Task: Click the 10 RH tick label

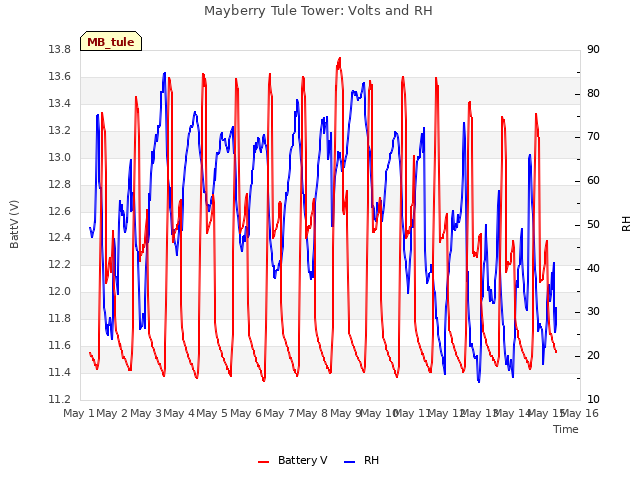Action: click(593, 399)
